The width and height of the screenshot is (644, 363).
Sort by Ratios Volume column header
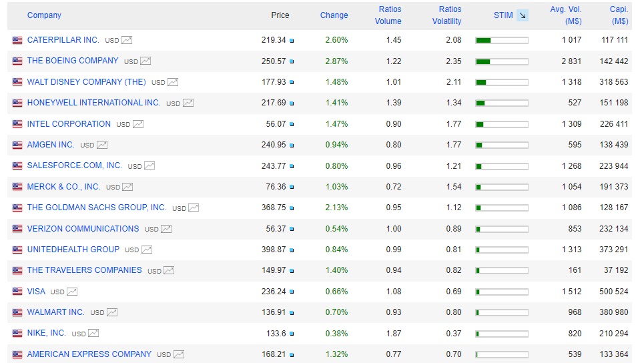click(x=388, y=15)
